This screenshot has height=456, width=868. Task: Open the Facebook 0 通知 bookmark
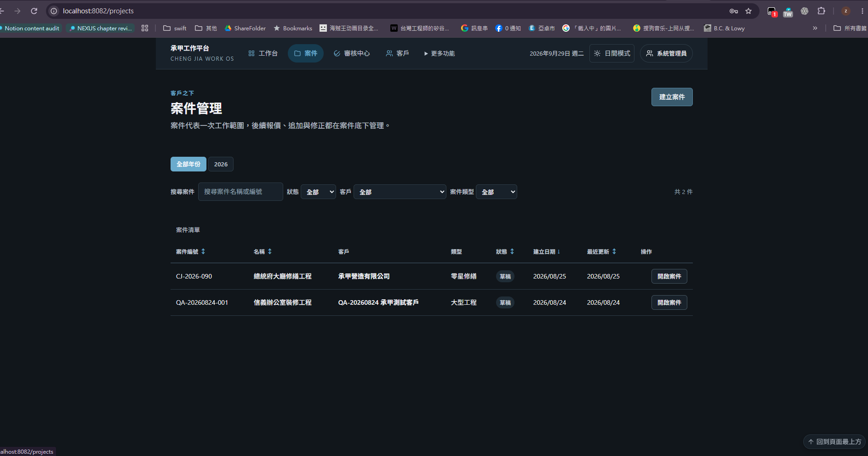coord(508,28)
